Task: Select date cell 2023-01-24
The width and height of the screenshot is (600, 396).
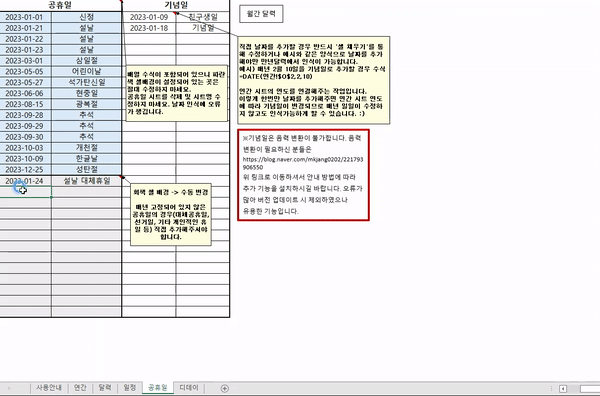Action: (25, 181)
